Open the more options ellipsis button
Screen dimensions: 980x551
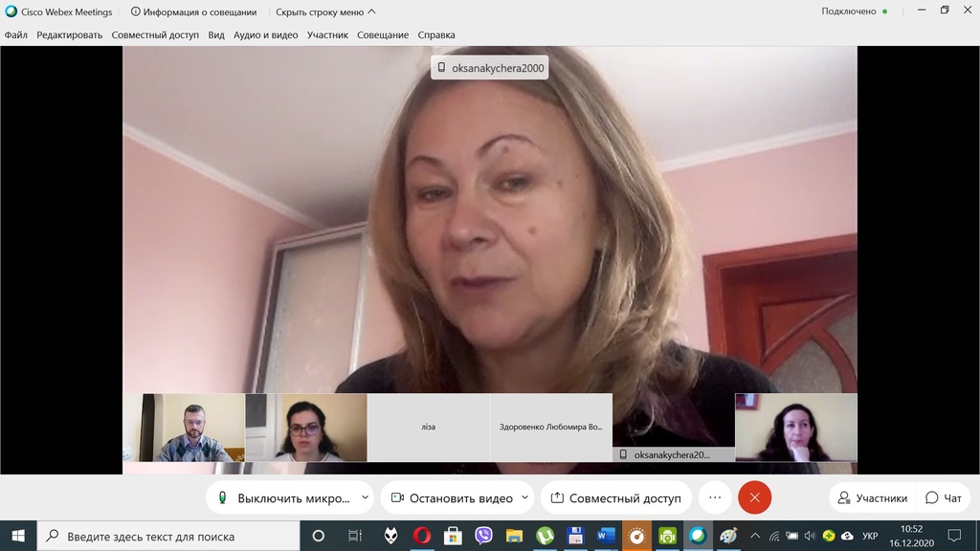tap(715, 497)
